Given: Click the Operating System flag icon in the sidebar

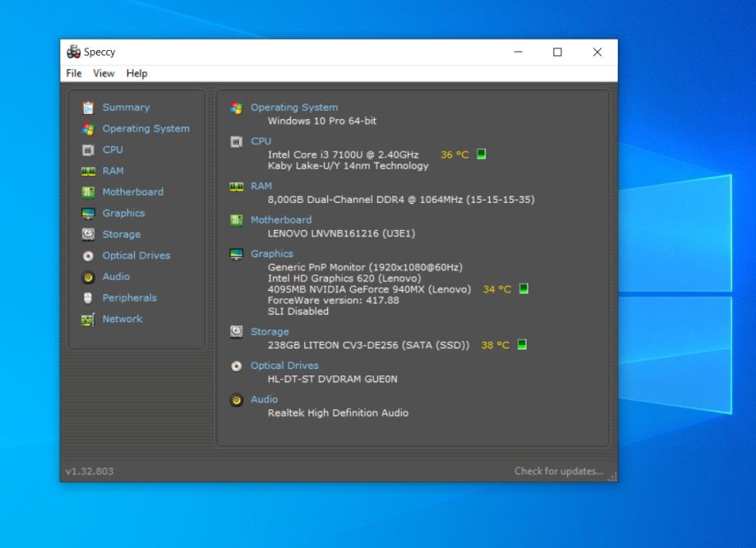Looking at the screenshot, I should [x=88, y=129].
